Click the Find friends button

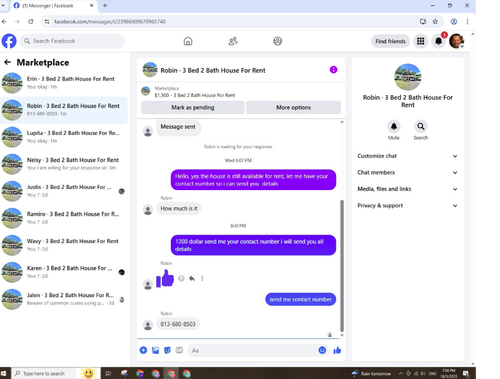point(390,41)
